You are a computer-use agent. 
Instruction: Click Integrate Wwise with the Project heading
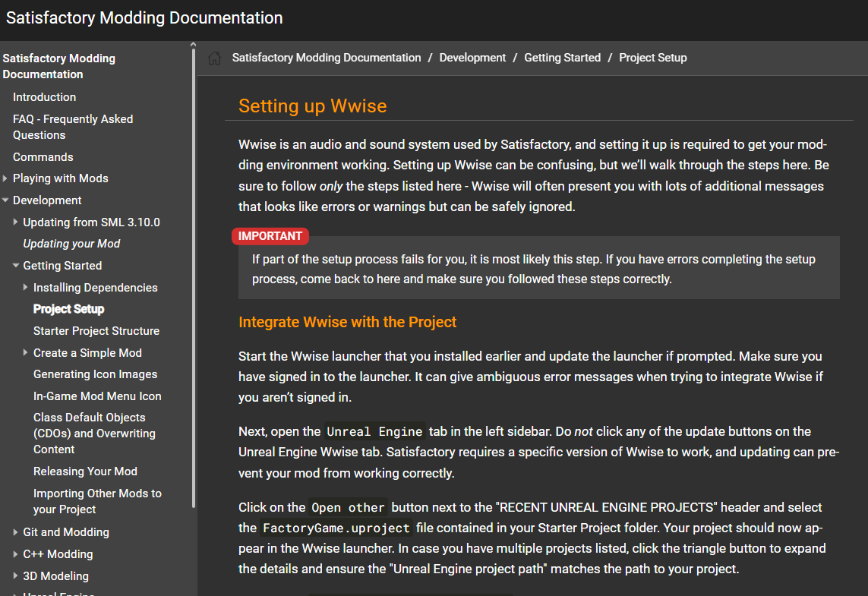click(347, 322)
